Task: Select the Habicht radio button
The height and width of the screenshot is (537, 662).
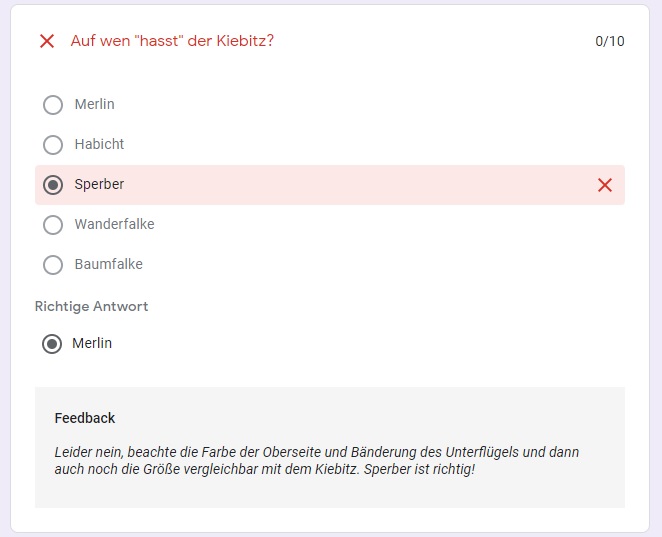Action: click(53, 145)
